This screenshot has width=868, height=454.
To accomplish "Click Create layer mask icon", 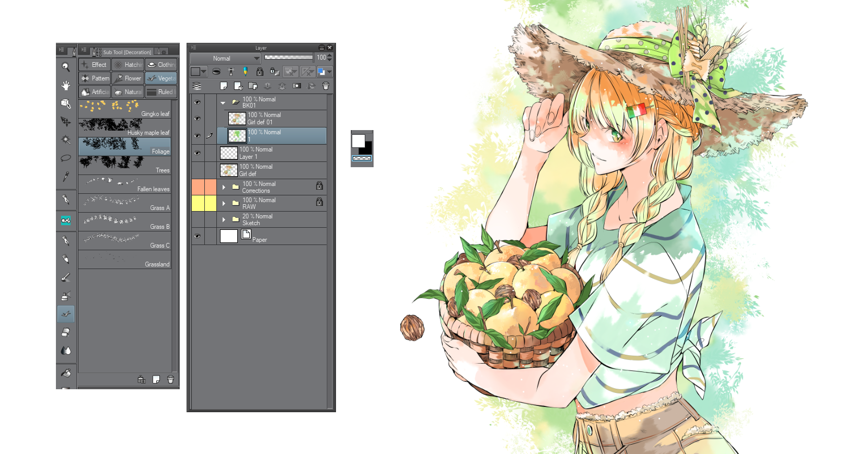I will (x=297, y=86).
